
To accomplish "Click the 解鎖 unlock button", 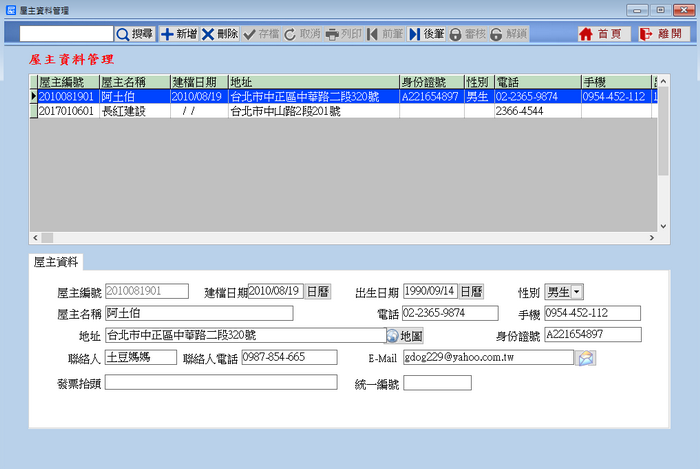I will click(508, 34).
